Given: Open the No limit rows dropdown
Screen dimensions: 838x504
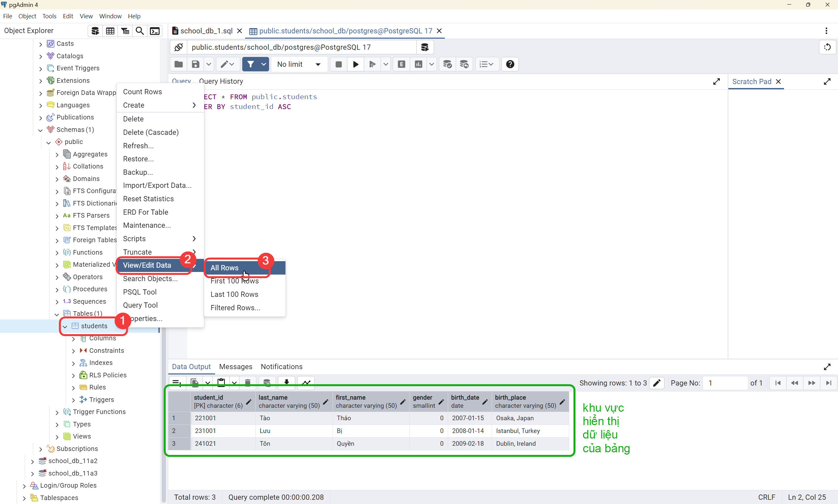Looking at the screenshot, I should (299, 64).
